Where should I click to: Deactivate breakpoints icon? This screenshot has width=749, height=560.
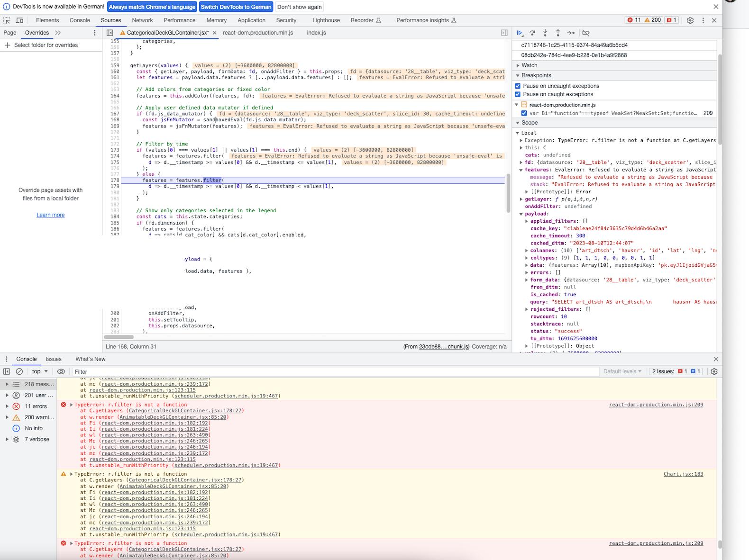[586, 33]
